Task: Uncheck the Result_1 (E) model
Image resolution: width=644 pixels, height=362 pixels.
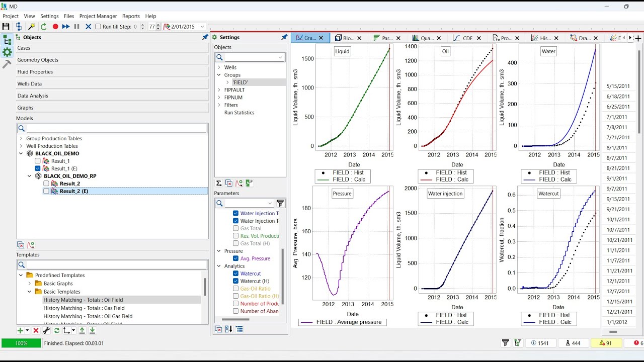Action: 38,168
